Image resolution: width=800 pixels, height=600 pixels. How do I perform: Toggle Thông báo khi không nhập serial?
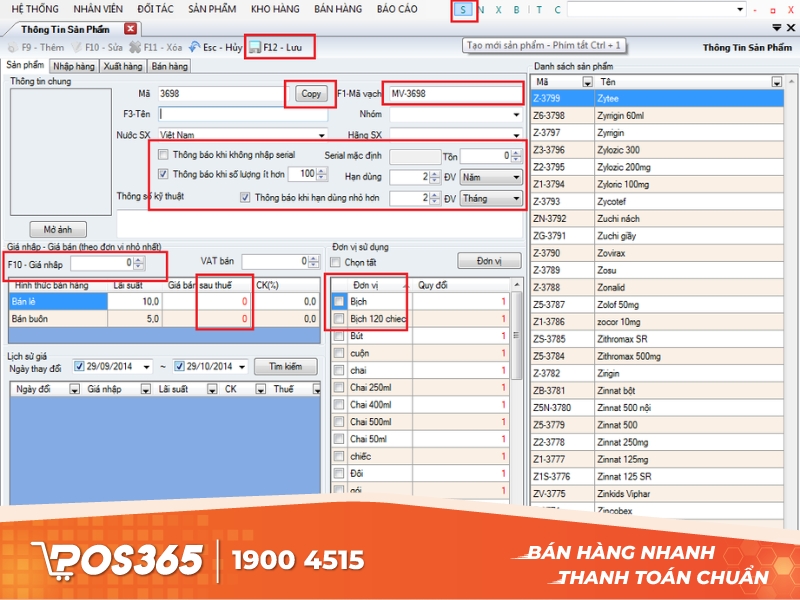tap(163, 155)
